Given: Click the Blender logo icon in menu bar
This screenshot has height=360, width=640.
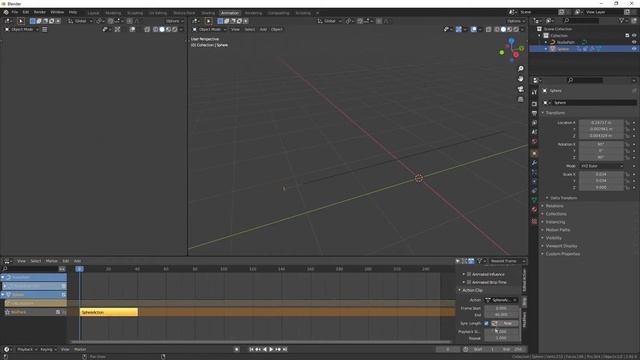Looking at the screenshot, I should [6, 12].
